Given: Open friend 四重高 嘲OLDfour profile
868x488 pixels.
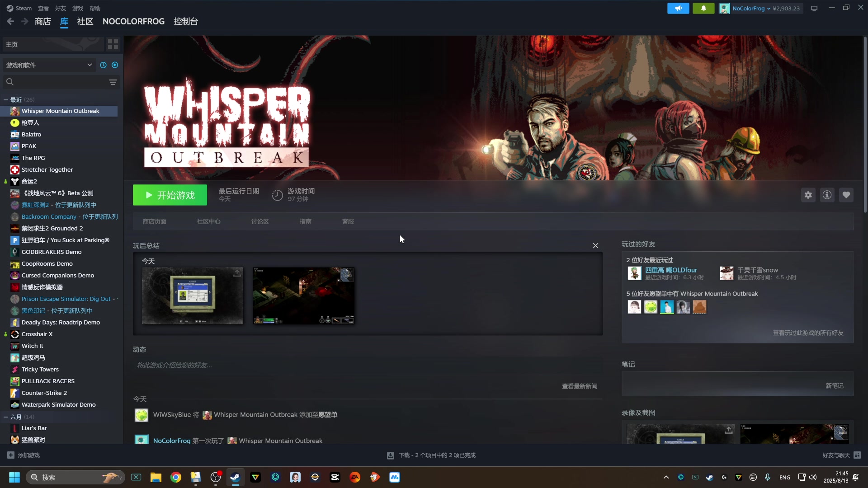Looking at the screenshot, I should point(671,270).
